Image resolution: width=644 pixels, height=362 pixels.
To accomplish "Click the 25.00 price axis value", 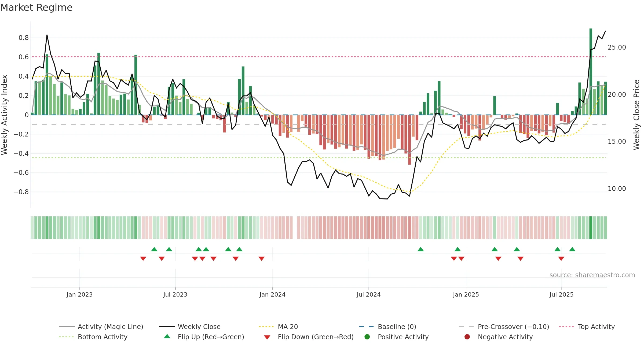I will coord(617,47).
